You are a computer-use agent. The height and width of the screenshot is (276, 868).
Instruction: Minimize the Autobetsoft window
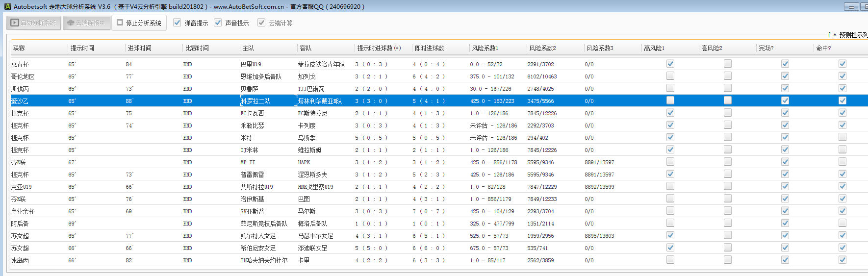coord(851,6)
